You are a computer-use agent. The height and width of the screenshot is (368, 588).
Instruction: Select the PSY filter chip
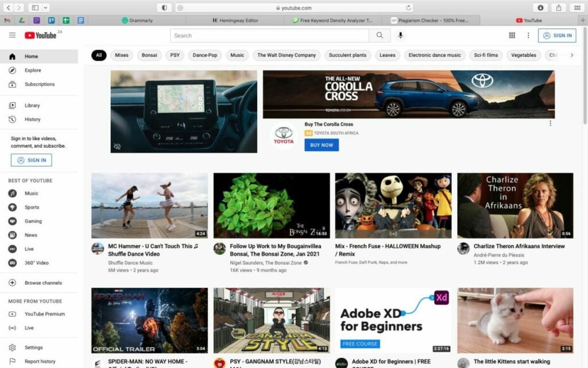(175, 55)
